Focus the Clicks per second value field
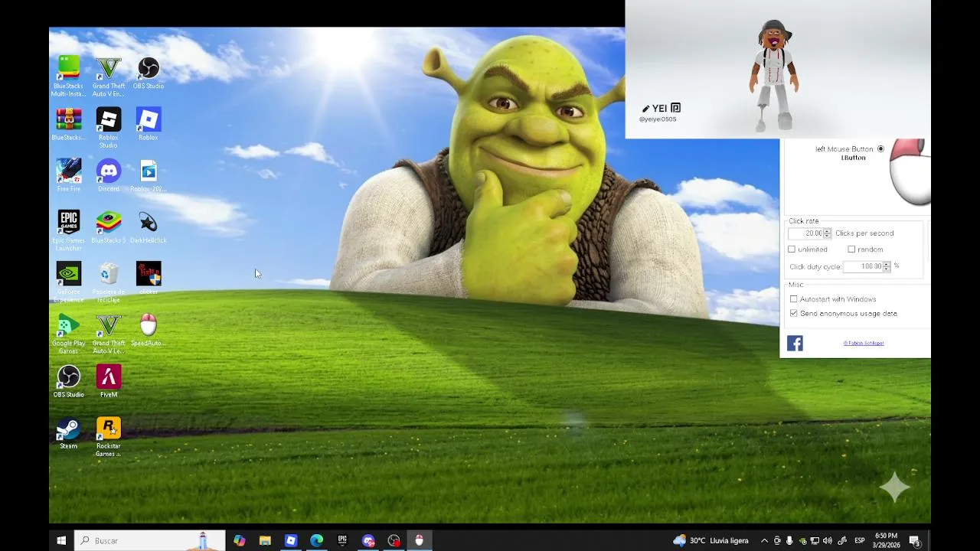 pos(805,233)
